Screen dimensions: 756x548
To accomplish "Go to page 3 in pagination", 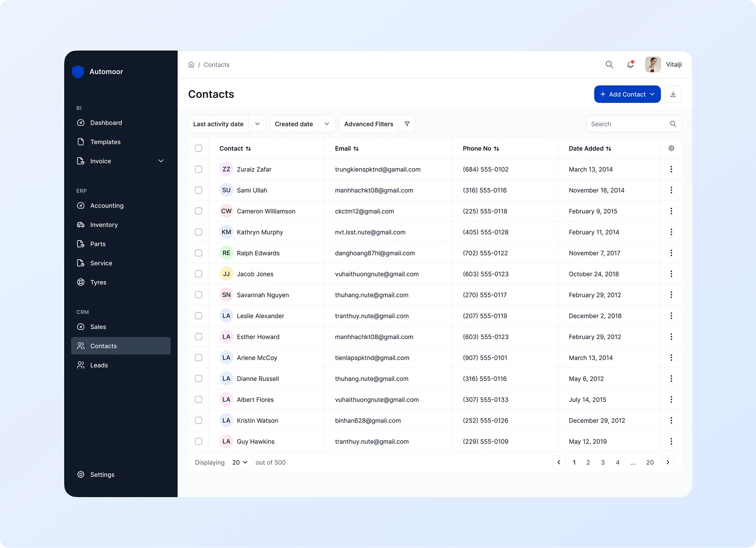I will (603, 462).
